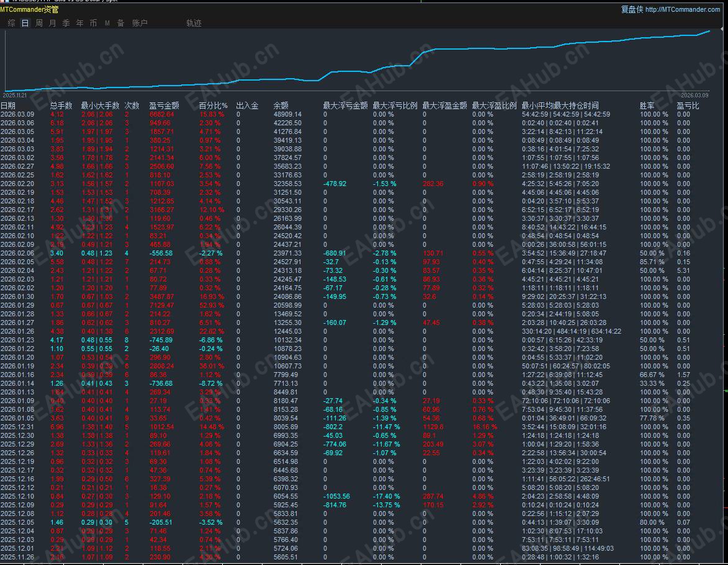This screenshot has height=565, width=728.
Task: Switch to the 年 yearly tab
Action: click(x=80, y=23)
